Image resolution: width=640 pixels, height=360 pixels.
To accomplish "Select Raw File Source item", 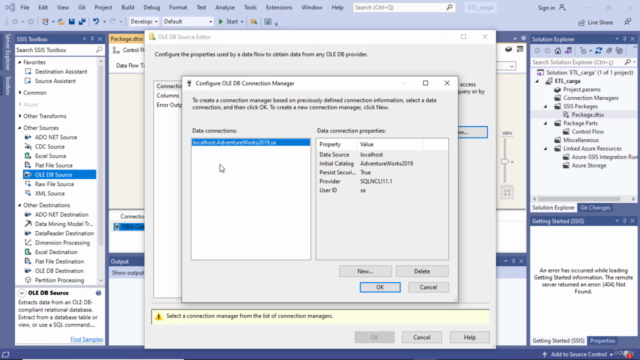I will [54, 184].
